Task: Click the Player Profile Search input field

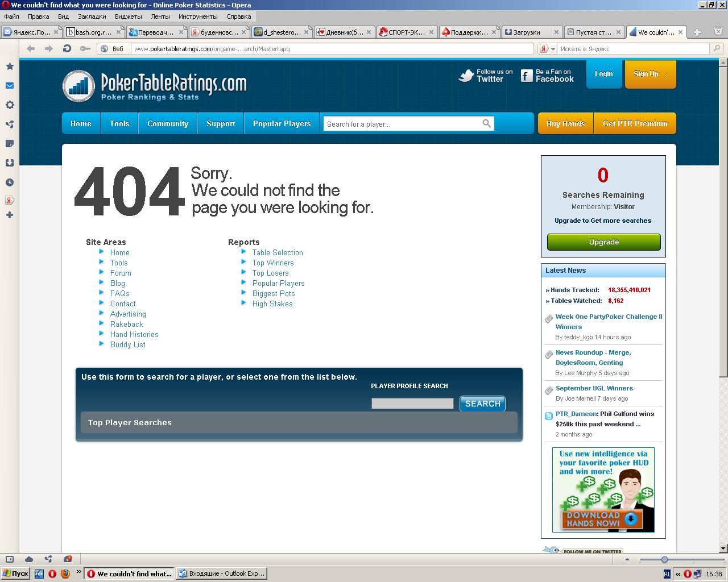Action: [412, 404]
